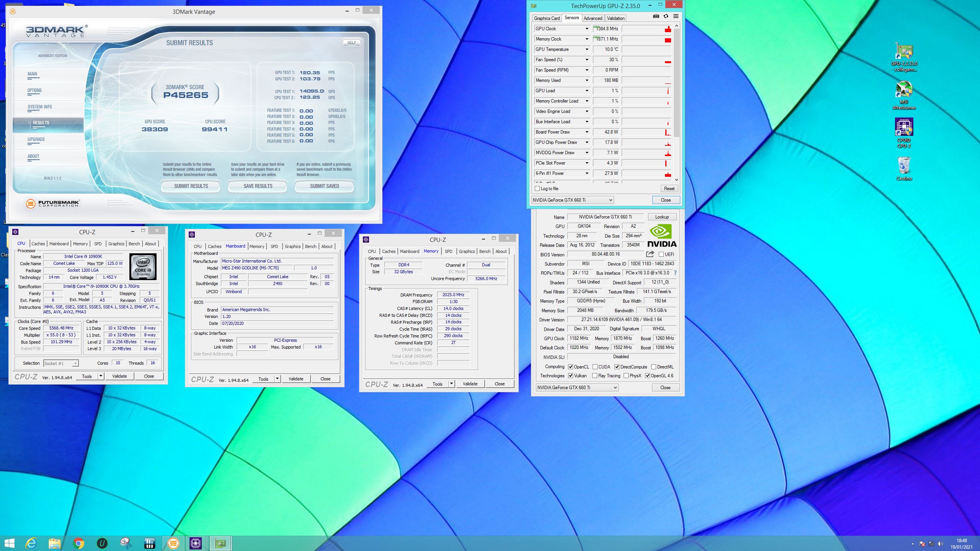This screenshot has height=551, width=980.
Task: Click the Reset button in GPU-Z Sensors
Action: click(669, 189)
